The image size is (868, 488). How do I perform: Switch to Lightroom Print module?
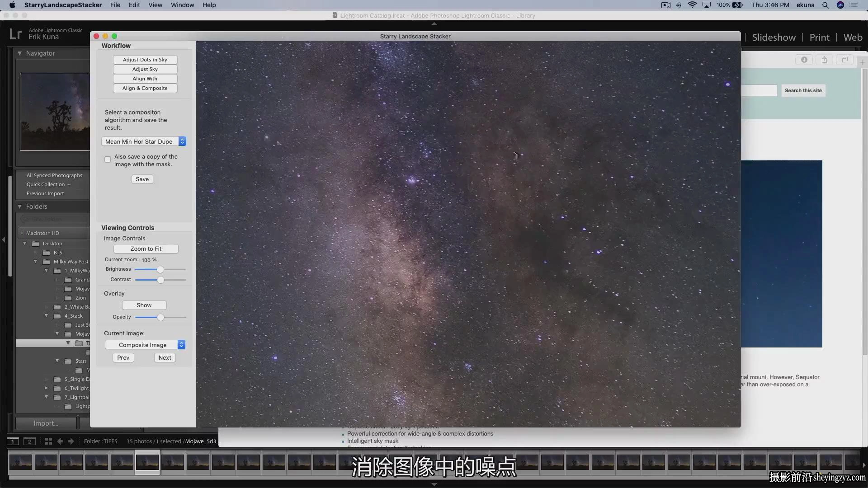(x=819, y=38)
